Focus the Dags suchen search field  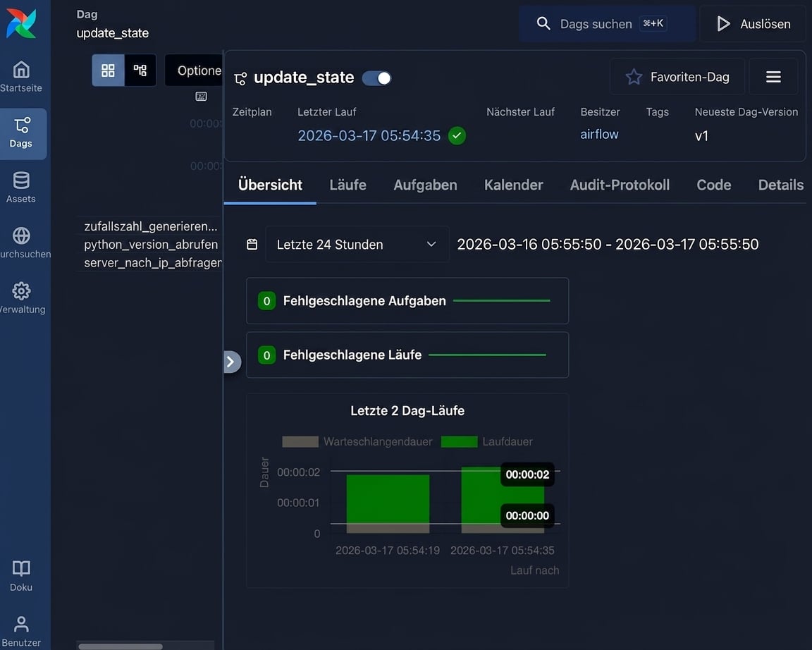coord(608,24)
